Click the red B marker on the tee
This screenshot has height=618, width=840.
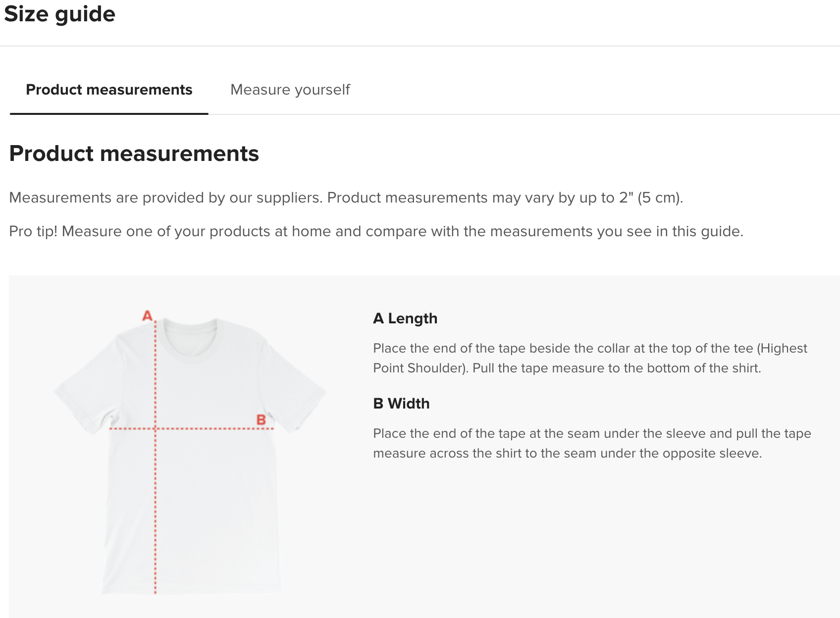click(261, 420)
